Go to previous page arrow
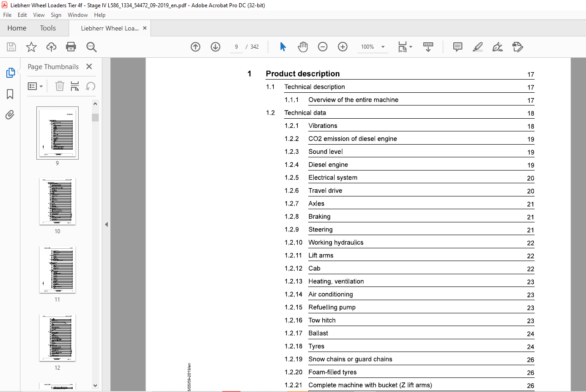 point(195,47)
